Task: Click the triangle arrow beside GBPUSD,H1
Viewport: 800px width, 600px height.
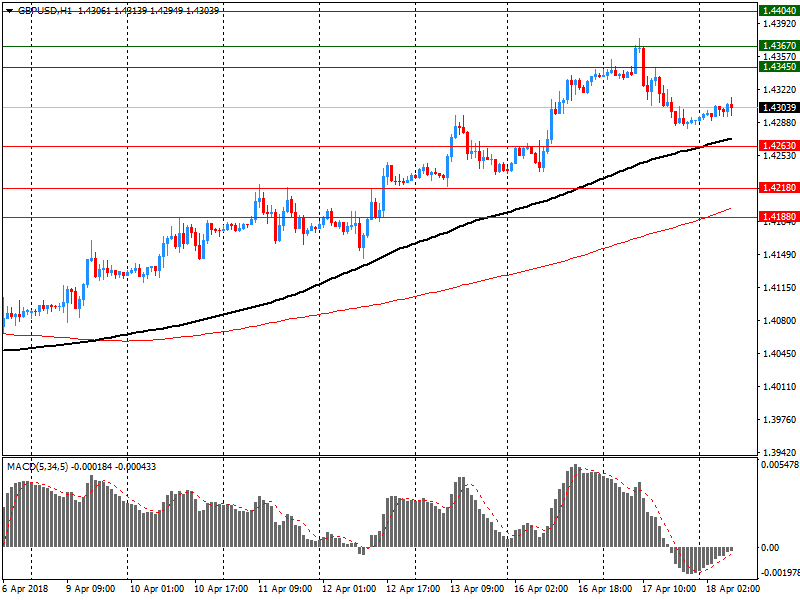Action: pos(10,11)
